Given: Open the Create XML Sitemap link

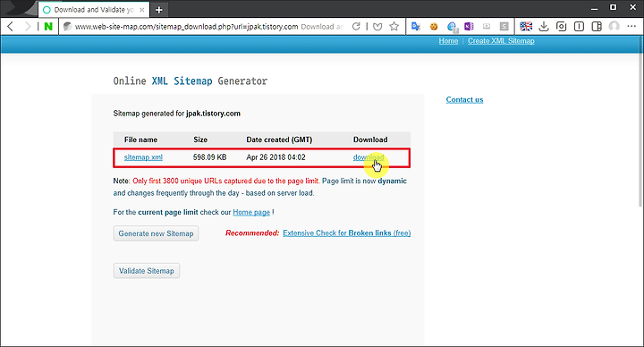Looking at the screenshot, I should 501,41.
